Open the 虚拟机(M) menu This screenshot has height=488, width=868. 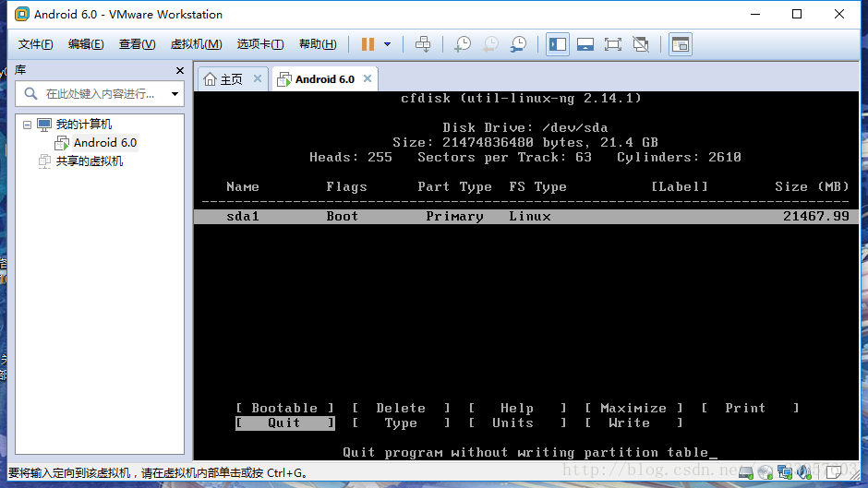(196, 44)
